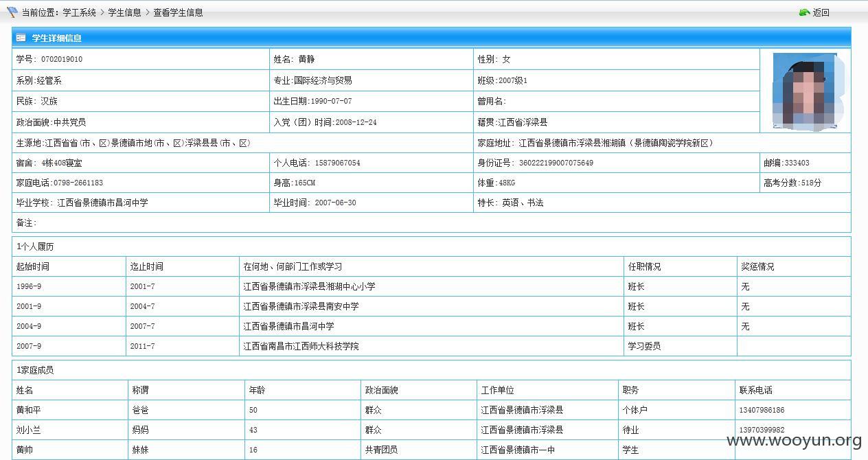Select 江西省南昌市江西师大科技学院 entry

(x=431, y=346)
